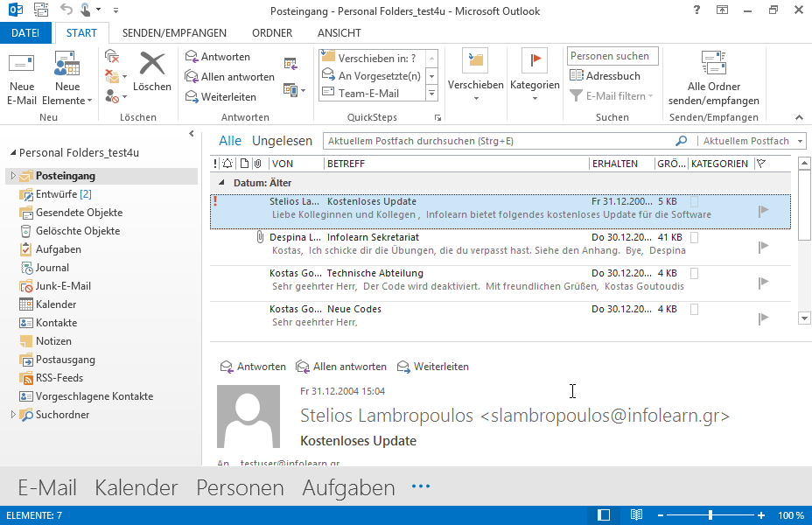
Task: Expand the QuickSteps gallery more arrow
Action: [x=431, y=94]
